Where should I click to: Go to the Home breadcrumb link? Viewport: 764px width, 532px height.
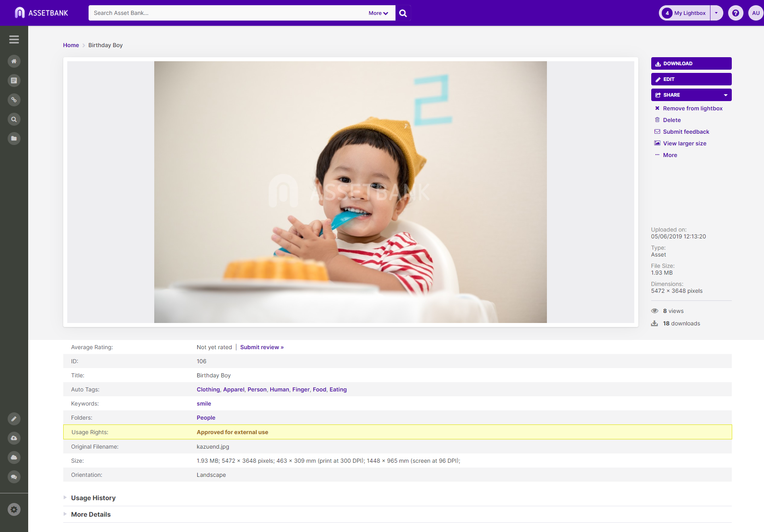coord(71,45)
